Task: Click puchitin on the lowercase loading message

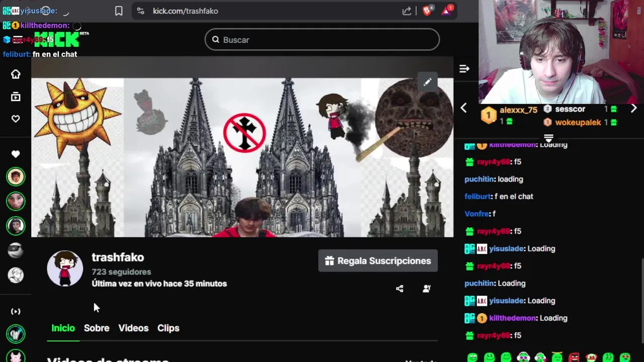Action: click(x=479, y=179)
